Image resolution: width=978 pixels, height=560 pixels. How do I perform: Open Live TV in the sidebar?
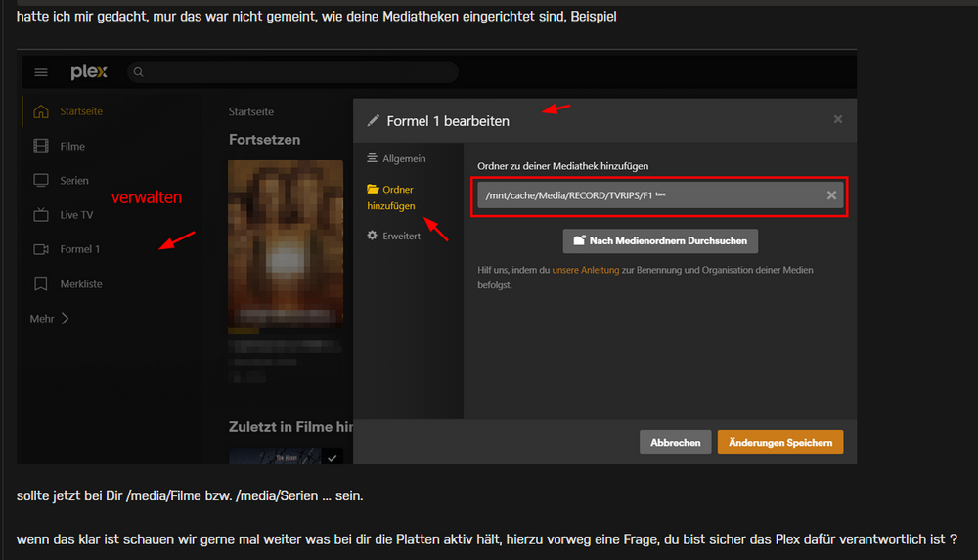pos(76,215)
